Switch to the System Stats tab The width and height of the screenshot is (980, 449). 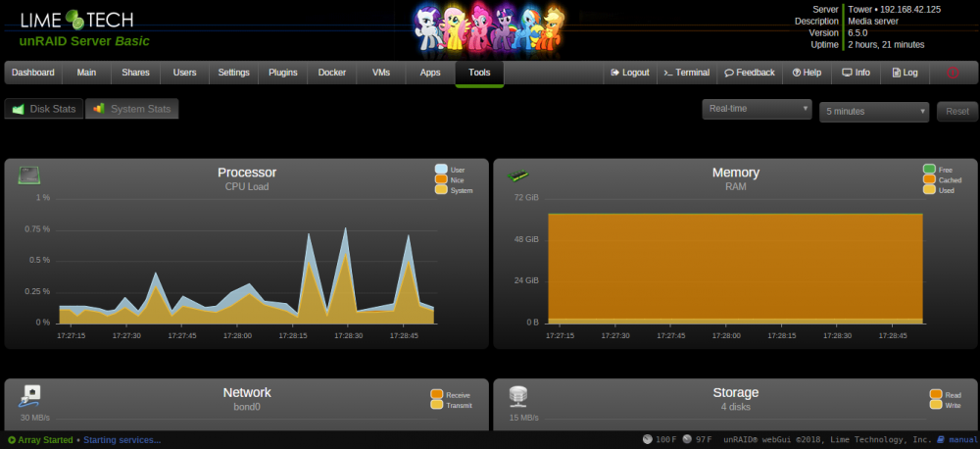(x=132, y=109)
